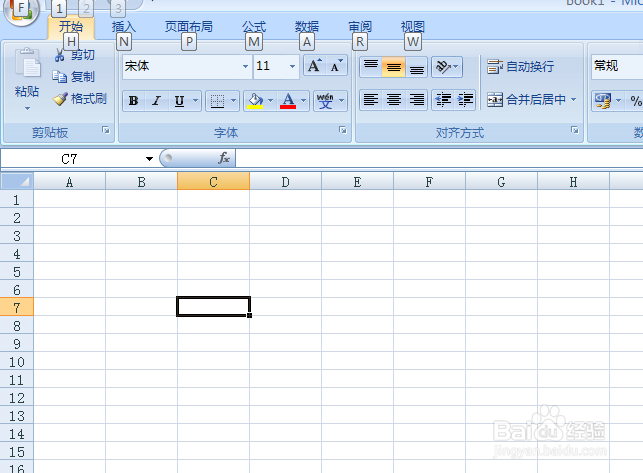The width and height of the screenshot is (643, 473).
Task: Click the active cell C7
Action: coord(214,307)
